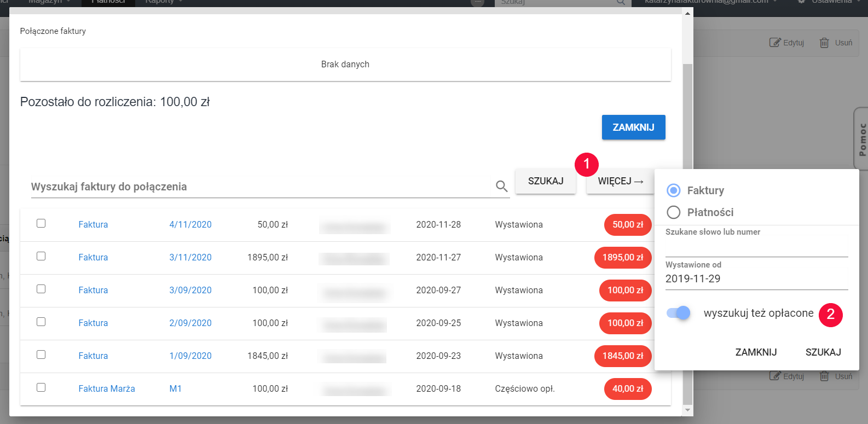Click the upper Edytuj pencil icon
Image resolution: width=868 pixels, height=424 pixels.
[774, 43]
